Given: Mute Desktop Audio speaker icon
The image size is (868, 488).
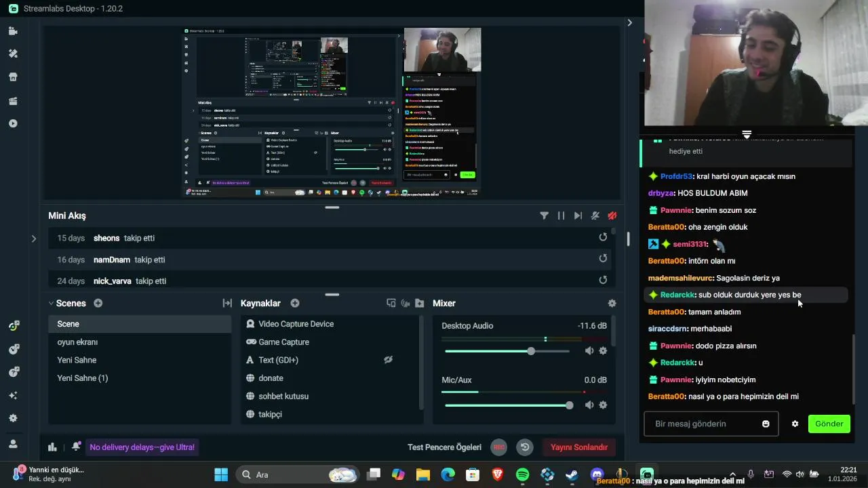Looking at the screenshot, I should click(x=589, y=351).
